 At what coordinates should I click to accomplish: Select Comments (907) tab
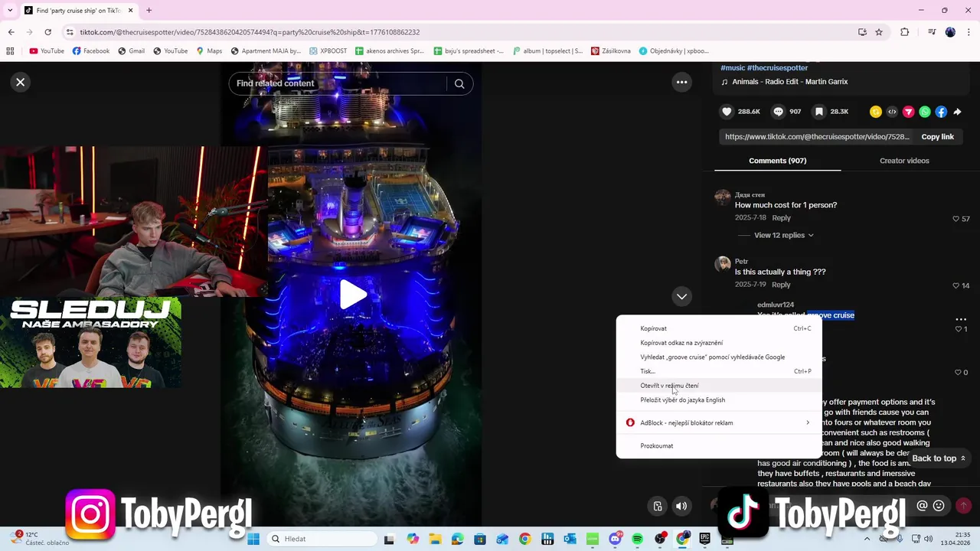point(777,161)
